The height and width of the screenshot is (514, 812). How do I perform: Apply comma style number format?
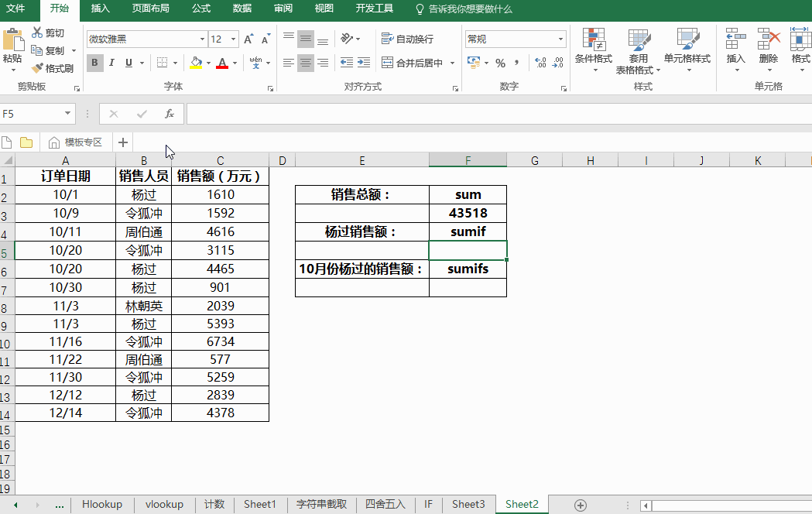(516, 63)
